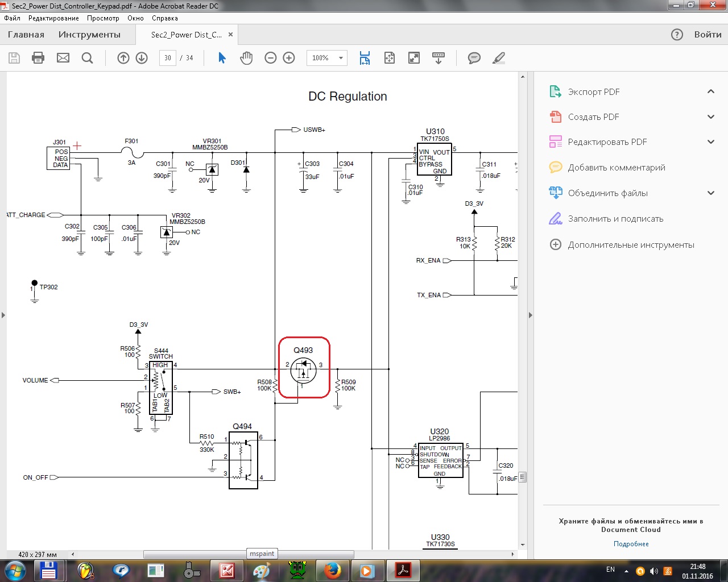Expand the Создать PDF section
The height and width of the screenshot is (582, 728).
[710, 117]
